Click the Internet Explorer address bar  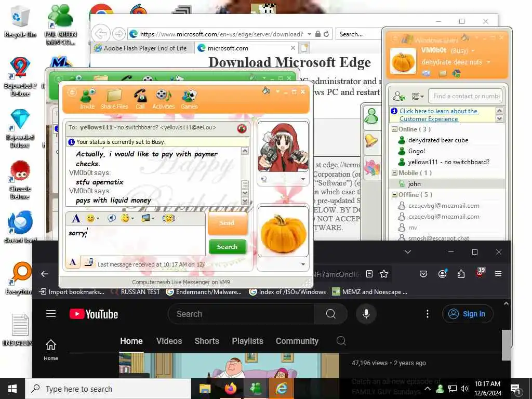click(222, 34)
